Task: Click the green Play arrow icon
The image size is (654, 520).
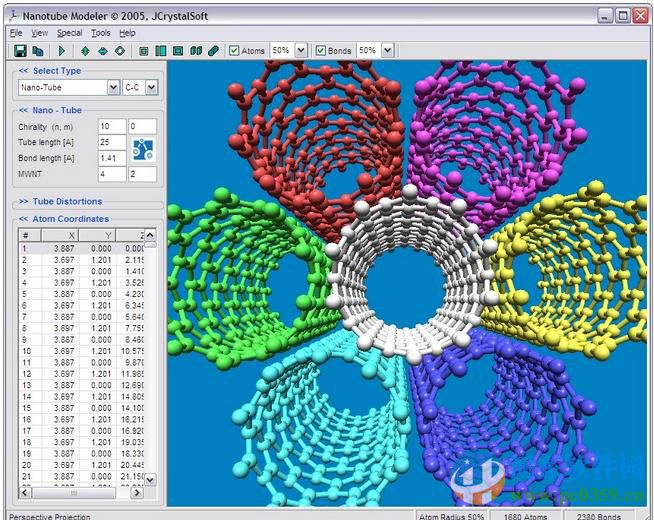Action: click(x=62, y=51)
